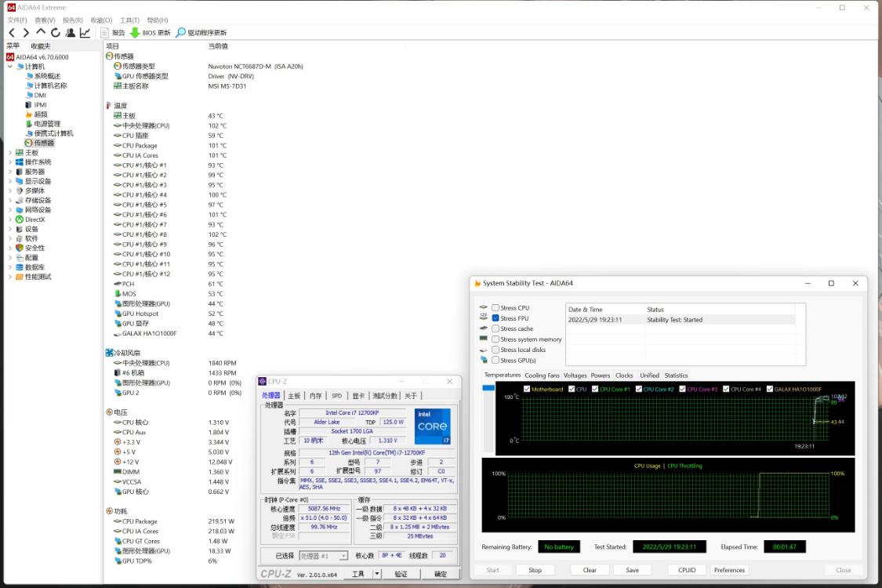This screenshot has height=588, width=882.
Task: Open the 处理器 #1 selection dropdown in CPU-Z
Action: pos(343,556)
